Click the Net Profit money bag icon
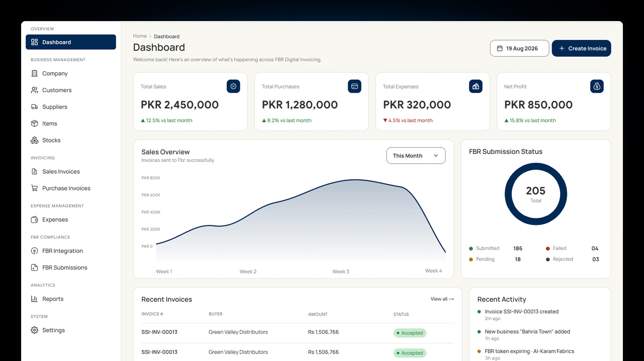The width and height of the screenshot is (644, 361). click(597, 86)
